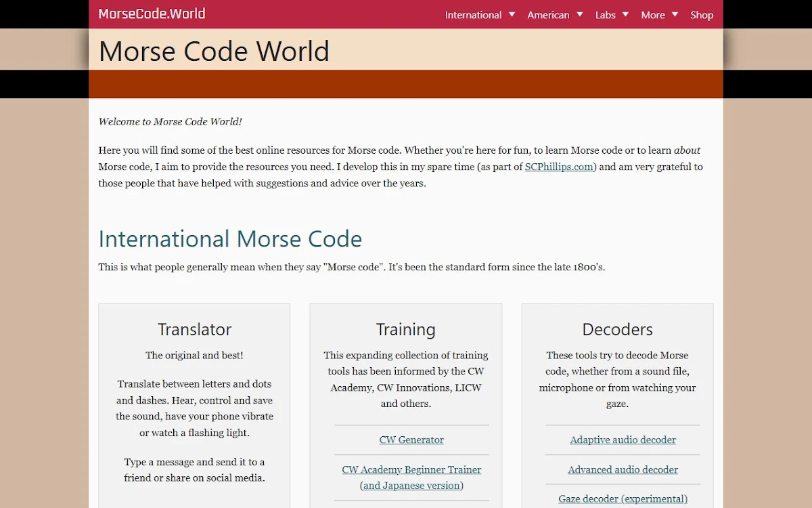The height and width of the screenshot is (508, 812).
Task: Click 'The original and best!' text
Action: pos(195,356)
